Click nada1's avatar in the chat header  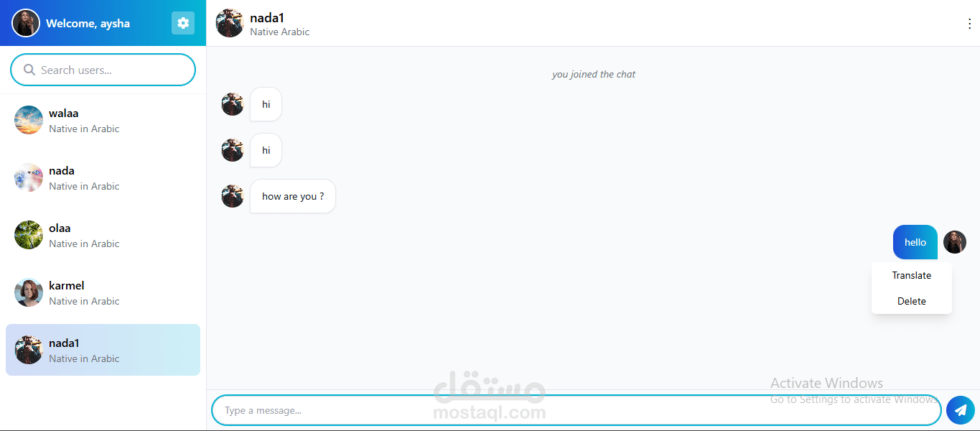click(230, 23)
